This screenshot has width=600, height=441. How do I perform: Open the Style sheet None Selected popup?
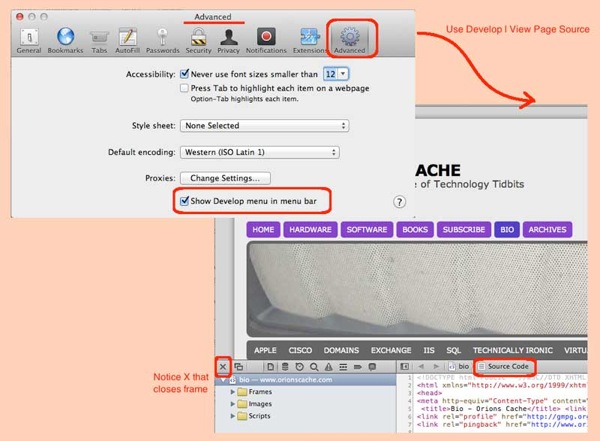264,126
